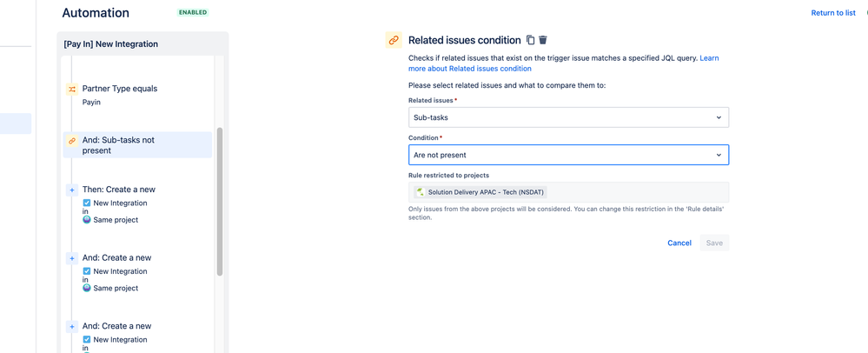
Task: Select the And: Sub-tasks not present component
Action: pos(137,144)
